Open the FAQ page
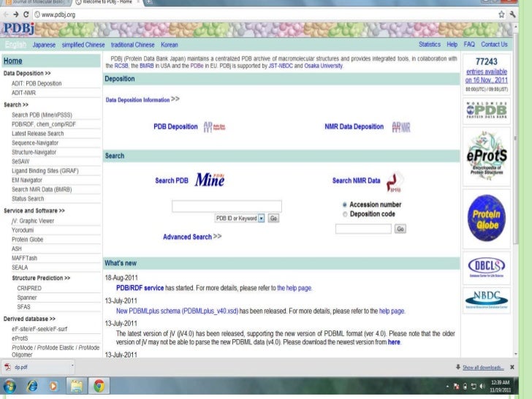 469,45
